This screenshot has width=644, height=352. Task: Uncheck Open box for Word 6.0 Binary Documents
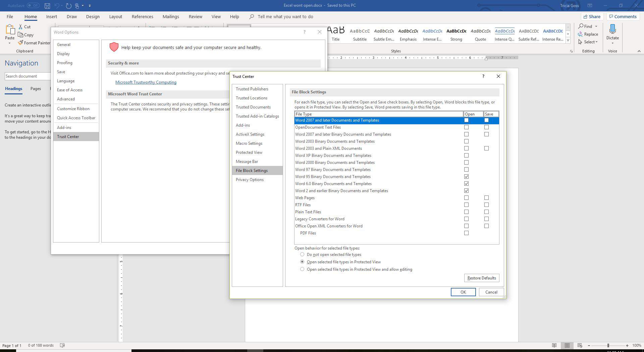click(466, 184)
